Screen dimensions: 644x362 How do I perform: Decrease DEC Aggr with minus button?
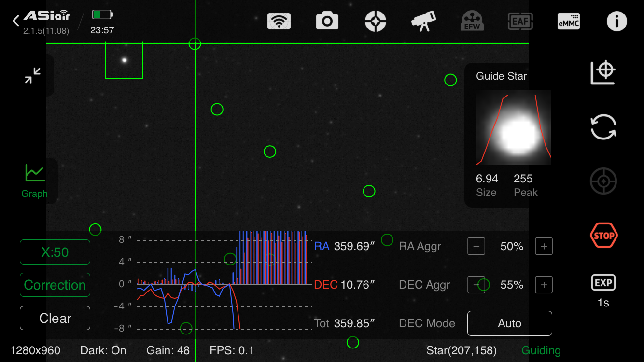tap(476, 285)
